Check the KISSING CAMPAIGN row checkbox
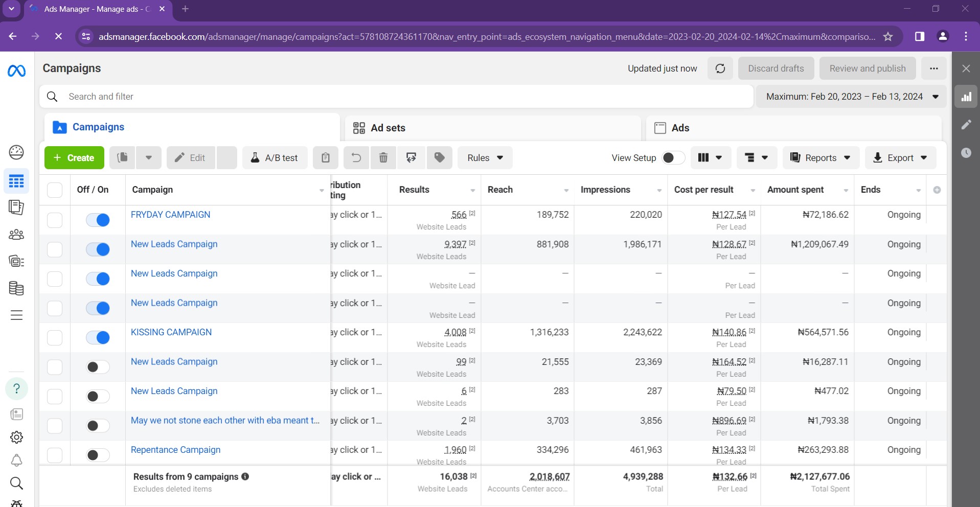980x507 pixels. point(55,337)
